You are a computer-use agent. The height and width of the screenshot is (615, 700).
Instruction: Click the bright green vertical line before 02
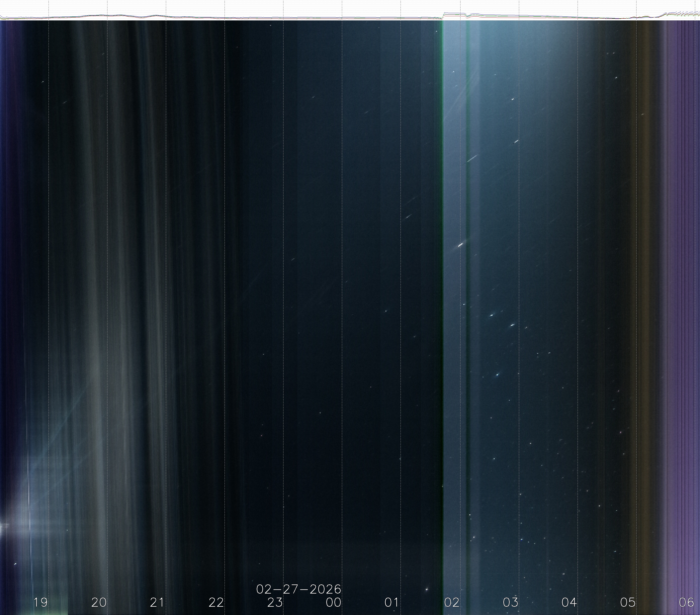click(442, 274)
